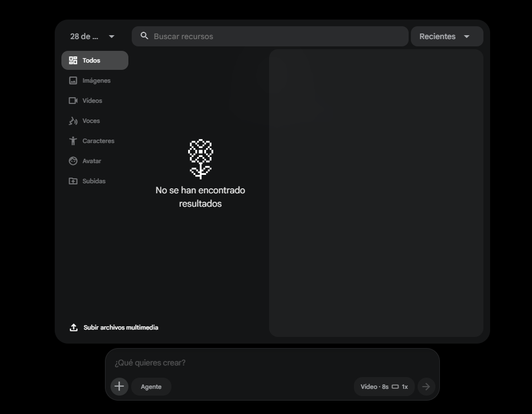The height and width of the screenshot is (414, 532).
Task: Click 'No se han encontrado resultados' text
Action: (200, 197)
